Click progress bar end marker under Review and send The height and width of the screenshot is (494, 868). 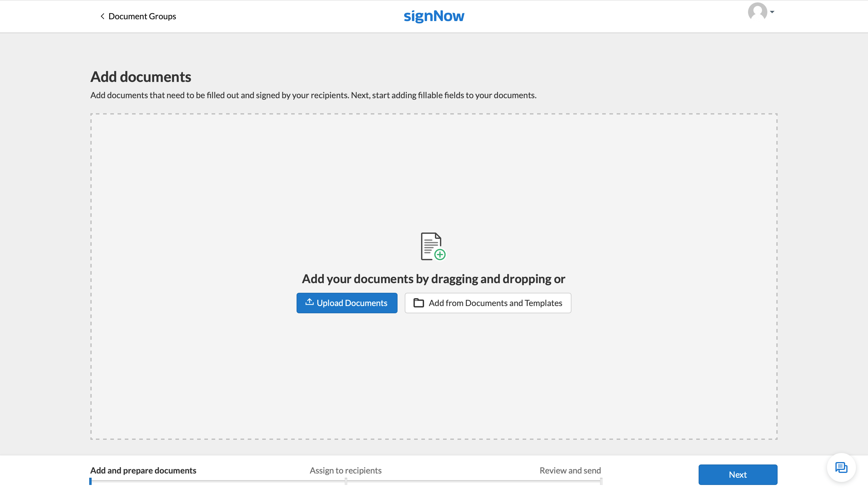click(601, 481)
